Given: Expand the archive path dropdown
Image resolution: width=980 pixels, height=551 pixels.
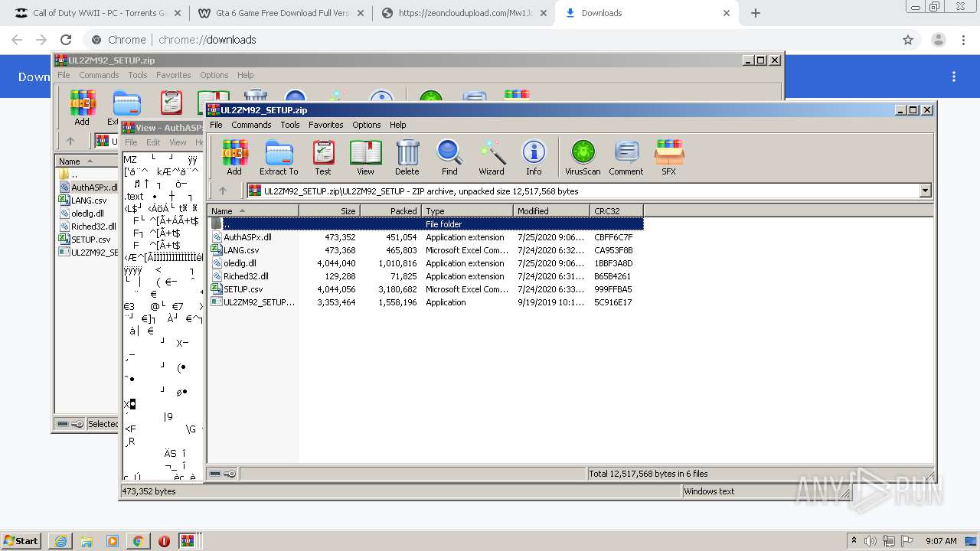Looking at the screenshot, I should [x=925, y=191].
